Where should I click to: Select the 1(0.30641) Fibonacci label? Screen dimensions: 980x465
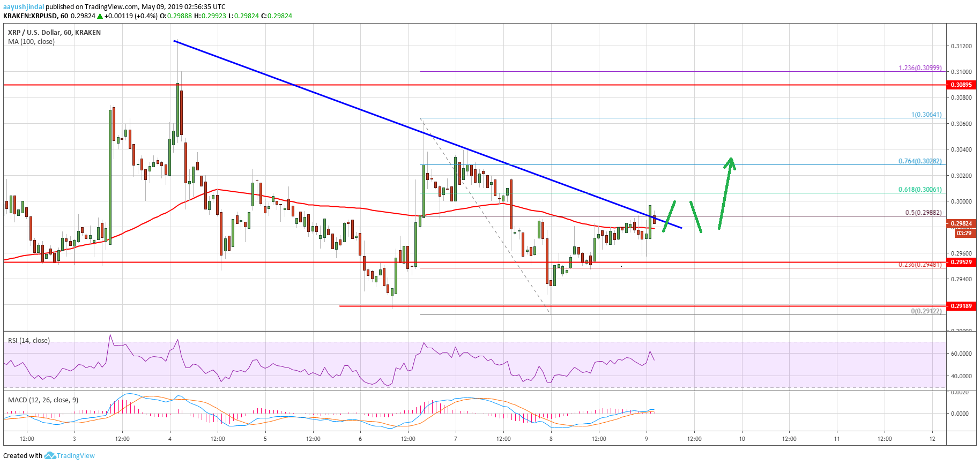click(x=926, y=115)
